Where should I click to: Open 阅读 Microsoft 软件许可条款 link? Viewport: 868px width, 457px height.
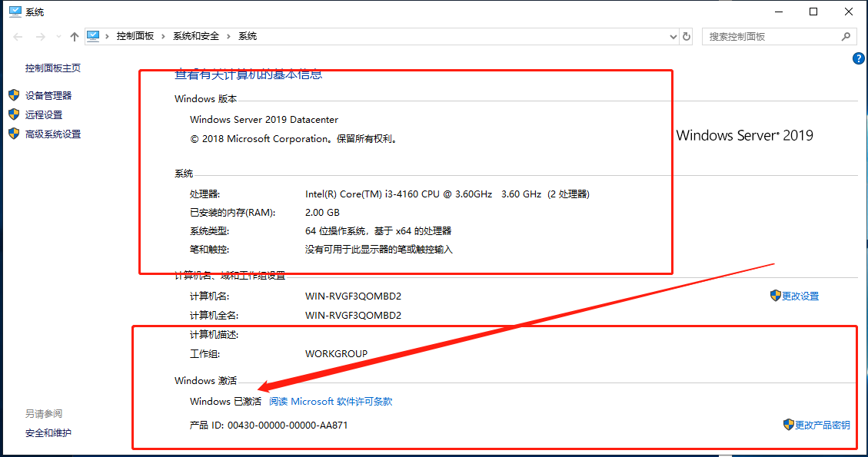point(331,402)
